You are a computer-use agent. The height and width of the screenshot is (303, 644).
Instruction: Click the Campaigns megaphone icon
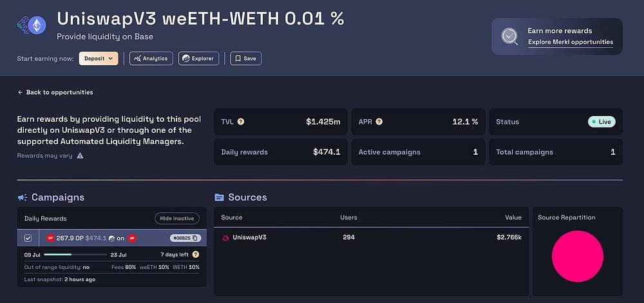pos(22,197)
